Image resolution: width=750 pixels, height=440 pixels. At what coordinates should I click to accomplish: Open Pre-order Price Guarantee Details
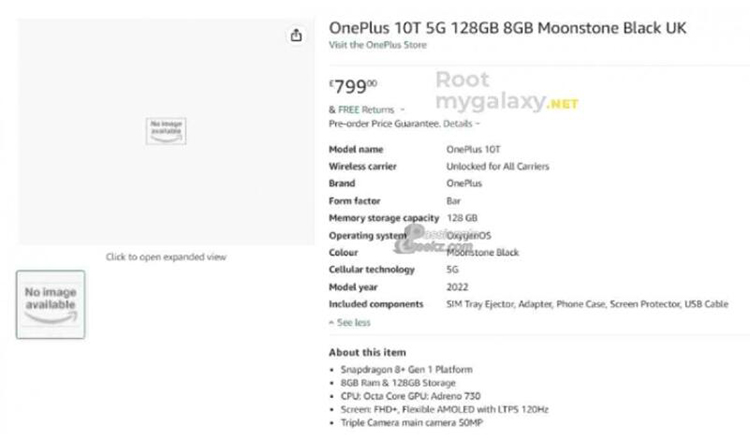(x=461, y=124)
